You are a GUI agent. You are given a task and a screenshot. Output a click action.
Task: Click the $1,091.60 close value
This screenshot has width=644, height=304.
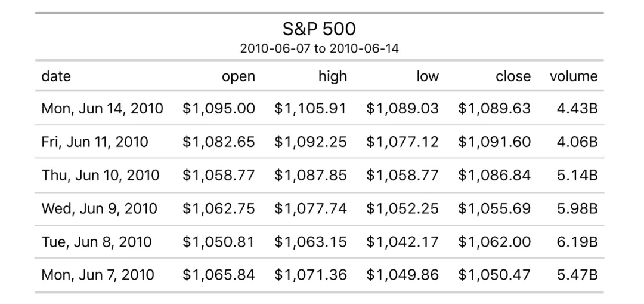point(494,142)
